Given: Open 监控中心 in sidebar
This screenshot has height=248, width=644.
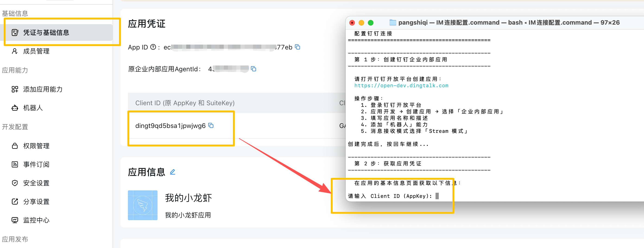Looking at the screenshot, I should click(36, 220).
